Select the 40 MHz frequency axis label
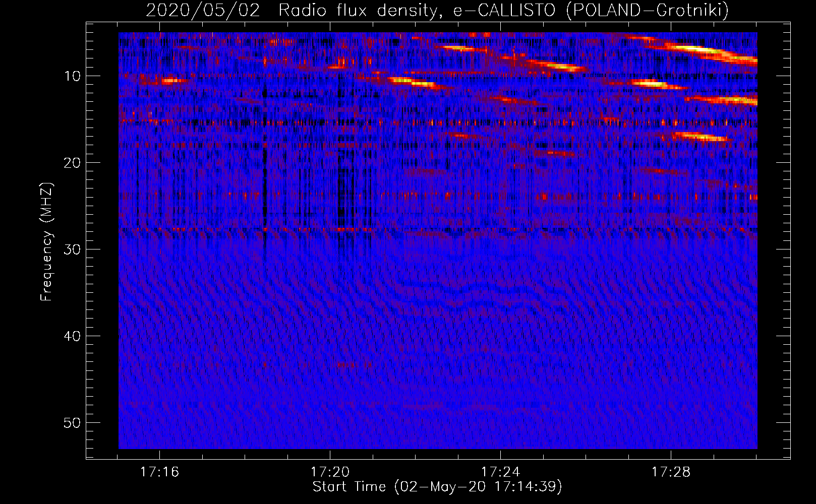Screen dimensions: 816x504 tap(73, 336)
